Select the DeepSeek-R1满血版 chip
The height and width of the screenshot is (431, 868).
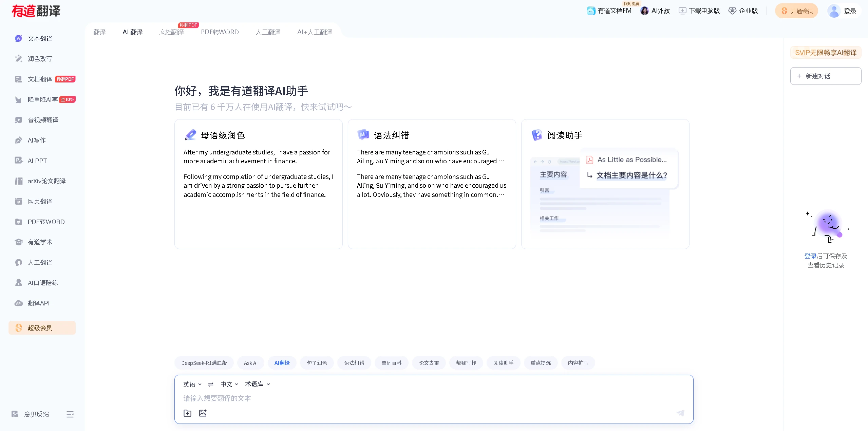pyautogui.click(x=204, y=363)
